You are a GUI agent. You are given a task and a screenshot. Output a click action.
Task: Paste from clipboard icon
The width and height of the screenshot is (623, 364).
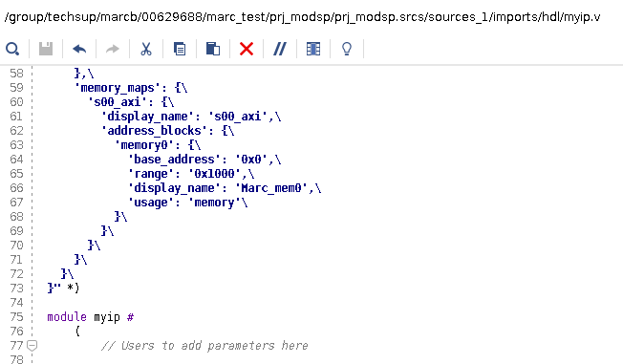(x=213, y=49)
